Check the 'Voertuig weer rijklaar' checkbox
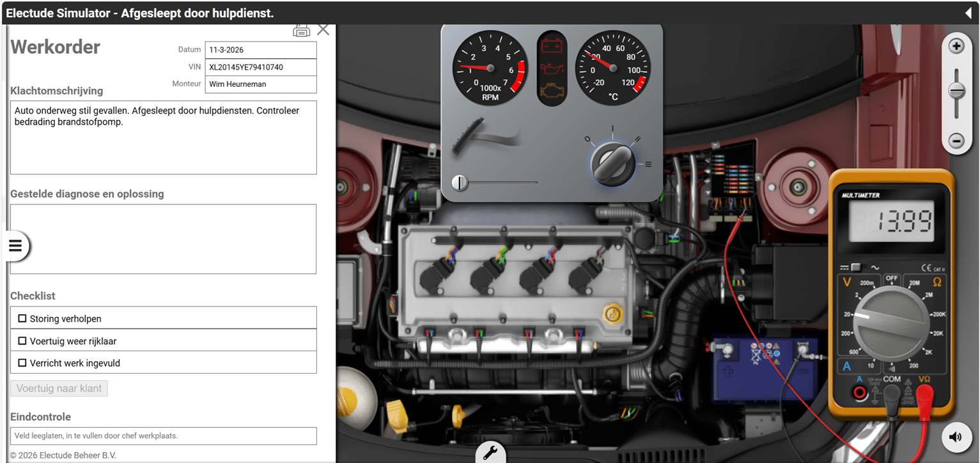 pos(22,340)
